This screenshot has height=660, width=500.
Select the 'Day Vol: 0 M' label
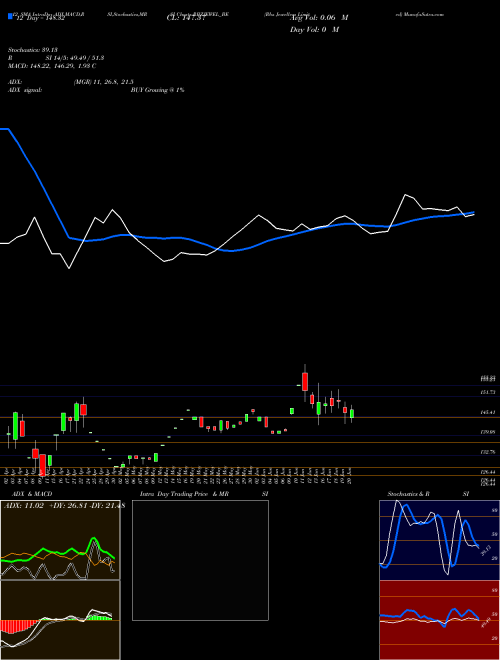click(314, 30)
